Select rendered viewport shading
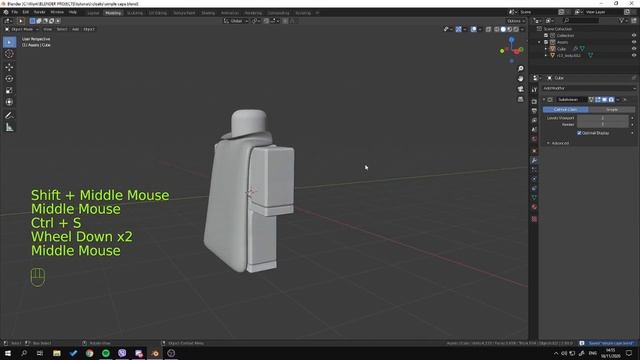The height and width of the screenshot is (360, 640). 516,29
